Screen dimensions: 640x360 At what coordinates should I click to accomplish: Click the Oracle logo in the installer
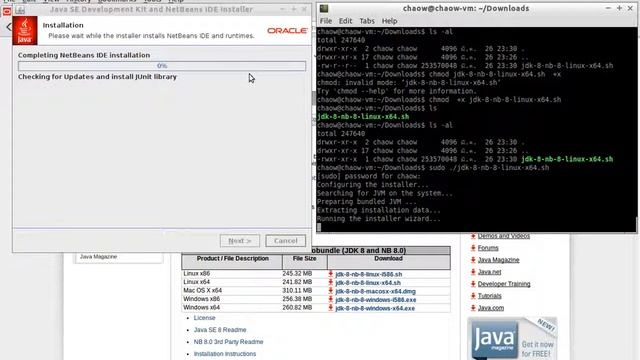click(287, 31)
